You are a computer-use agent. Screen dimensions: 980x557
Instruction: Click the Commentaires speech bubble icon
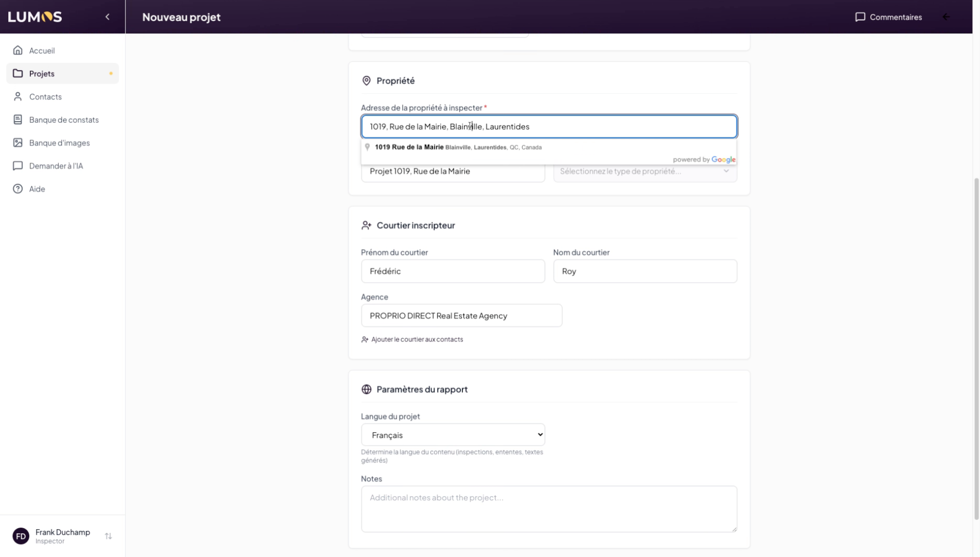tap(859, 17)
